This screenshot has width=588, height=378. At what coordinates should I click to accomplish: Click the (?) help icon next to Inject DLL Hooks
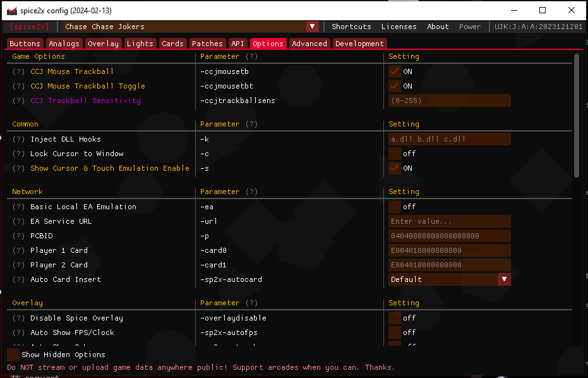click(19, 139)
